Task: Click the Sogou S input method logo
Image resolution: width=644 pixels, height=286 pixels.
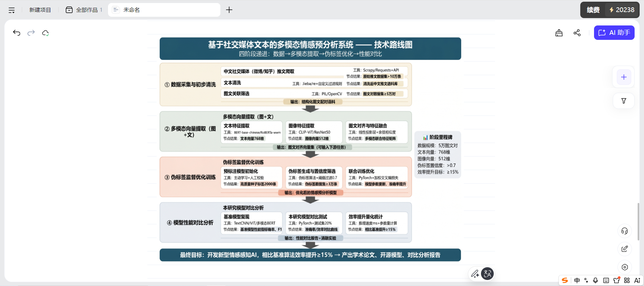Action: [x=565, y=281]
